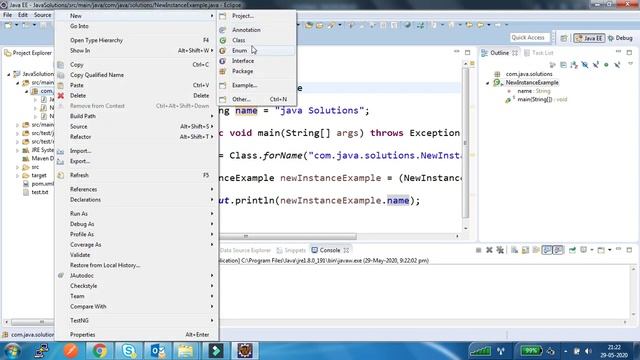Viewport: 640px width, 360px height.
Task: Click the Open Perspective icon near Java EE
Action: [x=564, y=38]
